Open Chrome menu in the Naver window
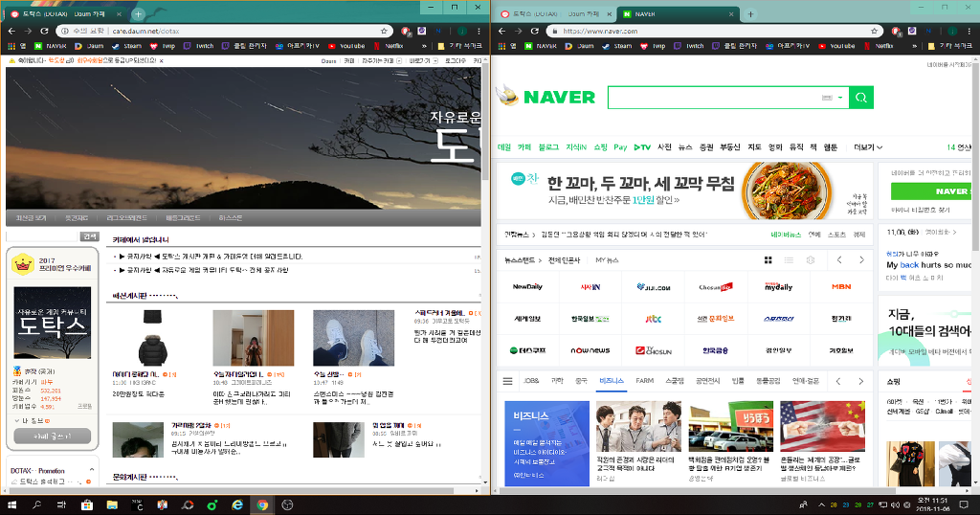The height and width of the screenshot is (515, 980). [969, 31]
